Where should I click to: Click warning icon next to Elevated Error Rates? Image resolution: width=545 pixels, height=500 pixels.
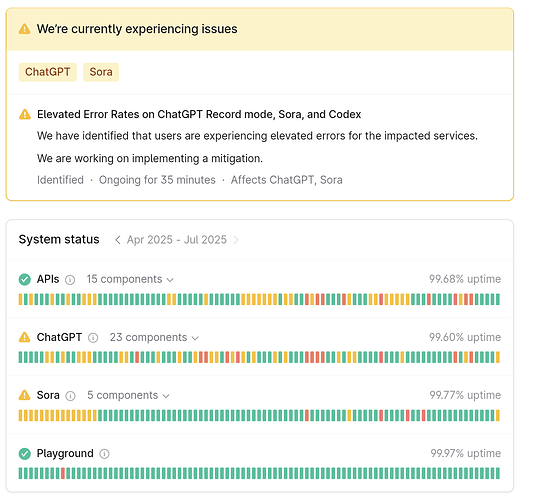[25, 114]
